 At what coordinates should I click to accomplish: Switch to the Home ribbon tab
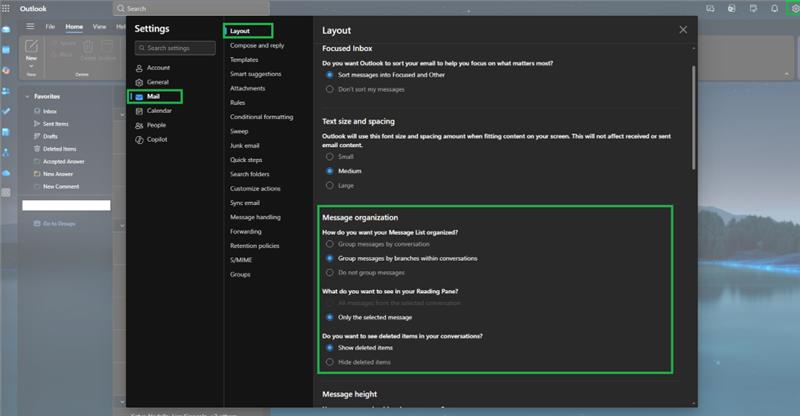pos(74,27)
